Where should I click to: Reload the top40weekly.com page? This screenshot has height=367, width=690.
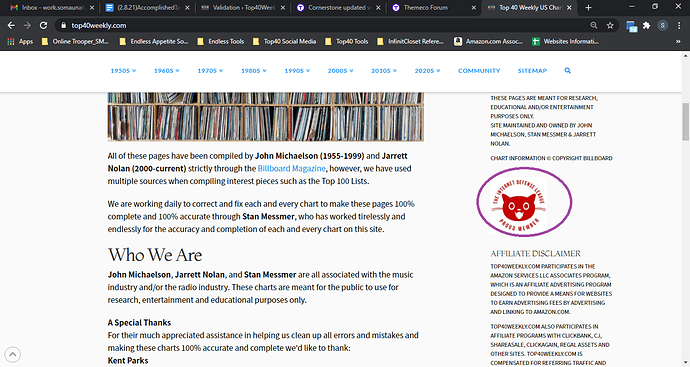(x=43, y=26)
